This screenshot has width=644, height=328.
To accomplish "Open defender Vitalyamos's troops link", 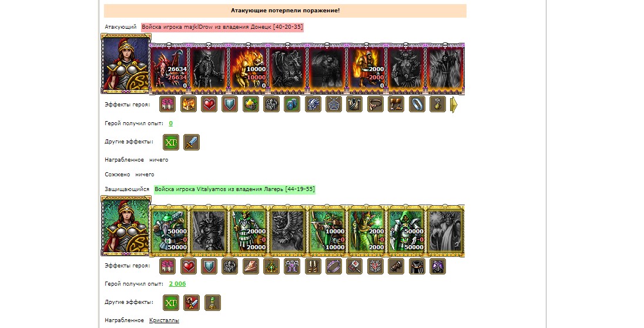I will click(x=234, y=189).
